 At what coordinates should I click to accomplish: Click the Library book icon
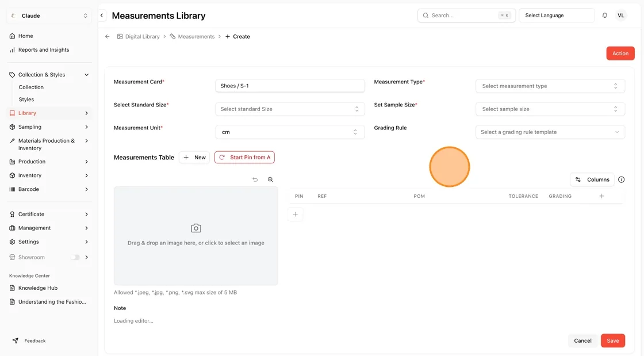pyautogui.click(x=12, y=113)
